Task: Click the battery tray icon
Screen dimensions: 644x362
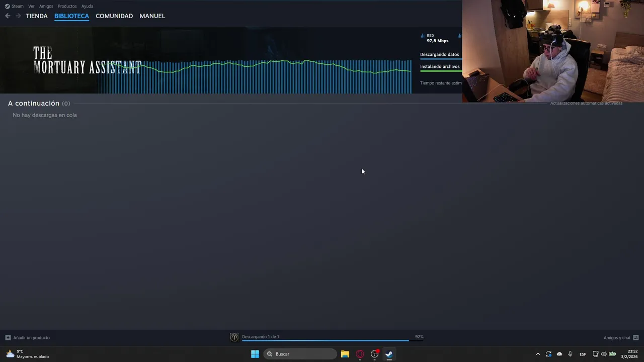Action: 612,354
